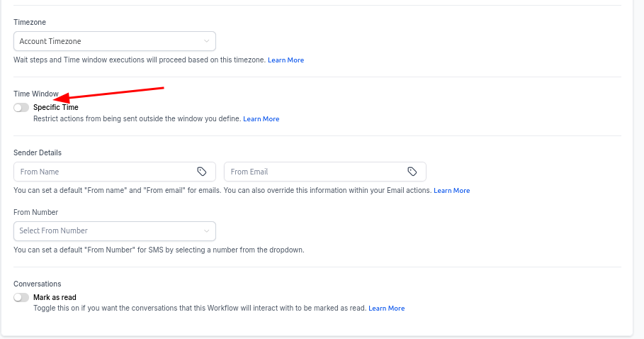Viewport: 644px width, 339px height.
Task: Focus the From Email input field
Action: tap(312, 172)
